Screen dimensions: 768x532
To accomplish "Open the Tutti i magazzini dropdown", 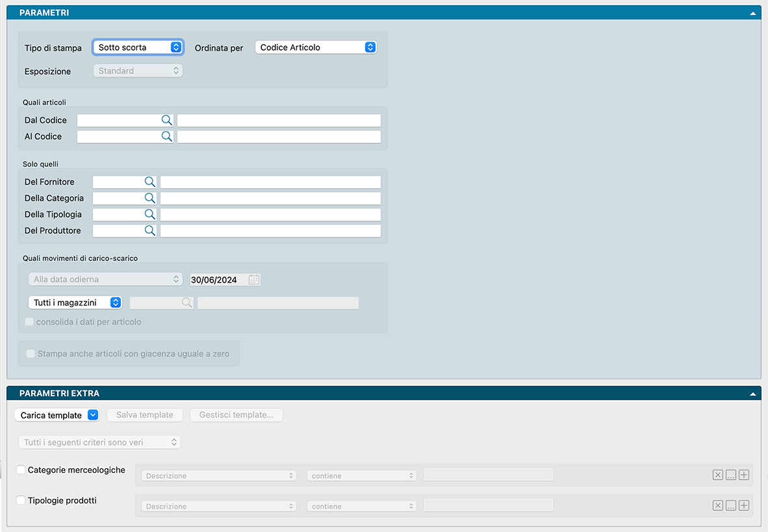I will (75, 303).
